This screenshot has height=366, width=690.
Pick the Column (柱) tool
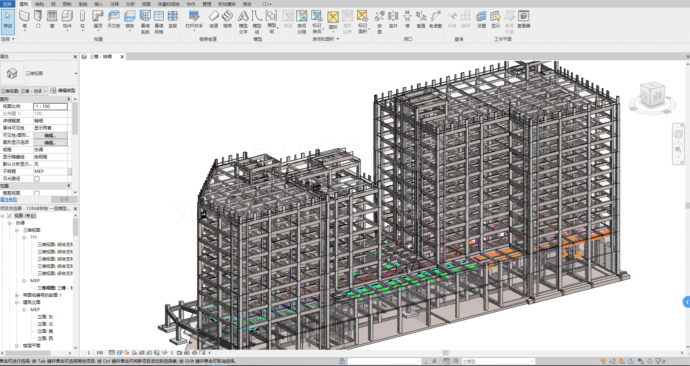point(82,21)
